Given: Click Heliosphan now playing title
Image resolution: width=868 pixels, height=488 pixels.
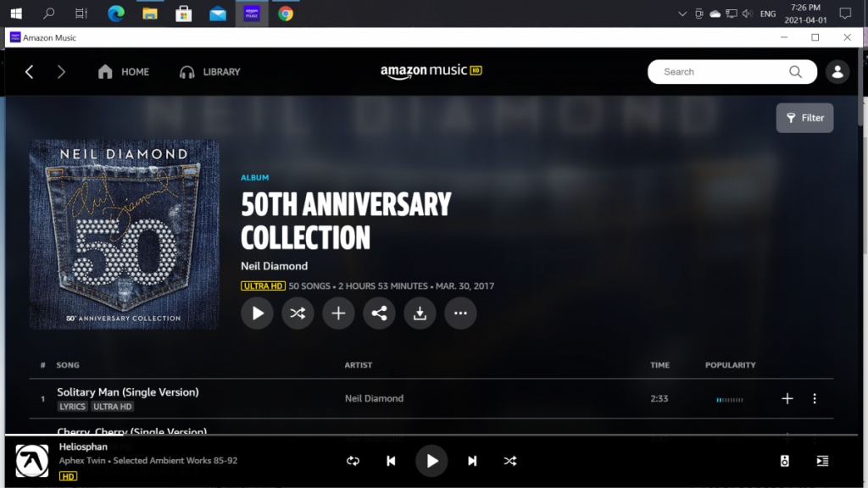Looking at the screenshot, I should click(x=84, y=446).
